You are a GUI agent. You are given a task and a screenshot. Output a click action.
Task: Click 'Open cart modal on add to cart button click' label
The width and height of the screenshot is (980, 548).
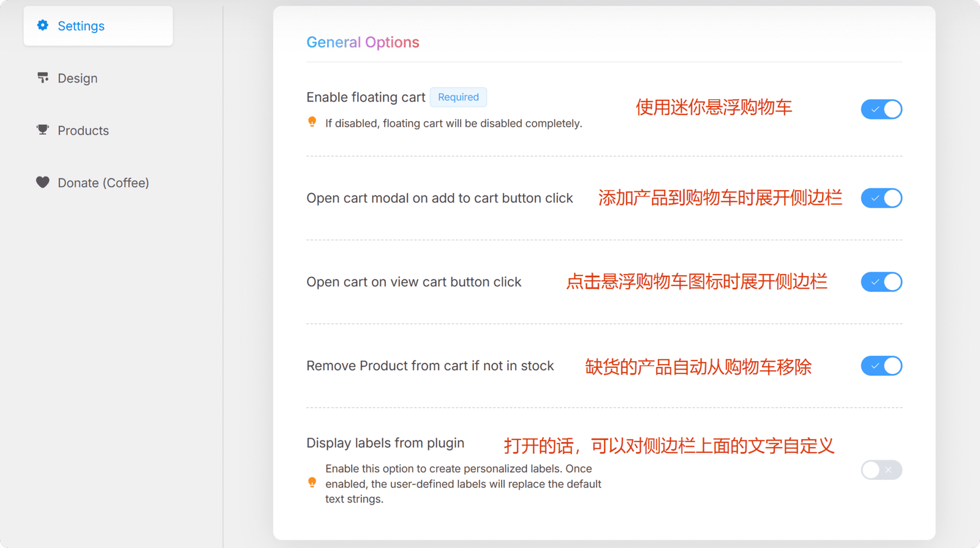440,198
